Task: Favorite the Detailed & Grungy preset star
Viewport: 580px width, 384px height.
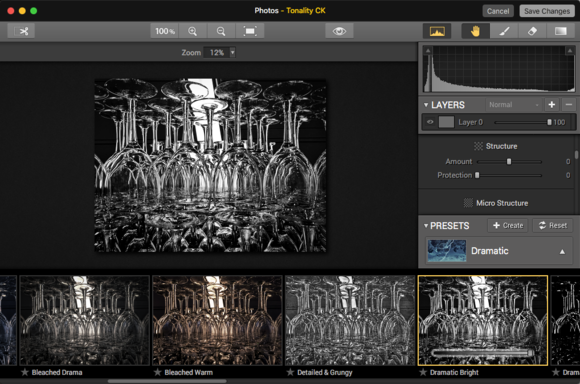Action: 290,372
